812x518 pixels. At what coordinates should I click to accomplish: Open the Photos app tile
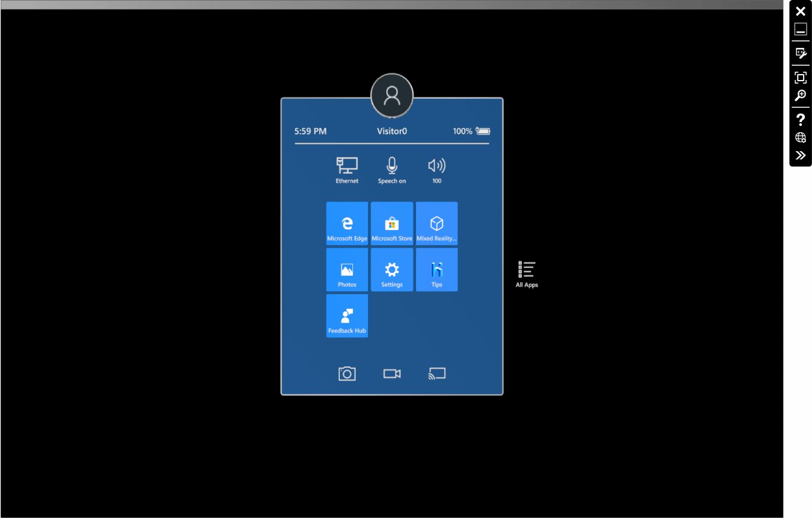point(347,270)
